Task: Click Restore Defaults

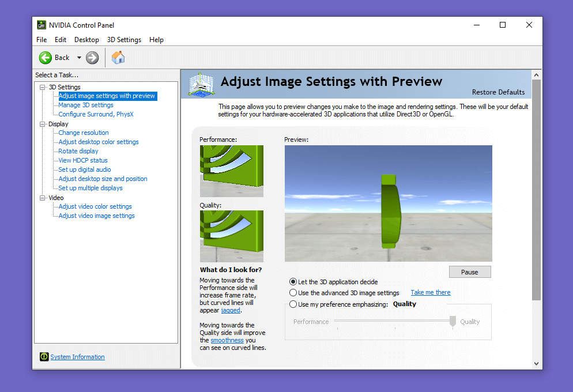Action: click(498, 92)
